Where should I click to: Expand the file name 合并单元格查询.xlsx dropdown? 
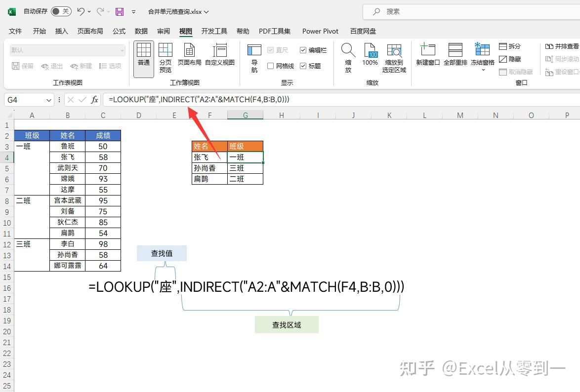(207, 12)
